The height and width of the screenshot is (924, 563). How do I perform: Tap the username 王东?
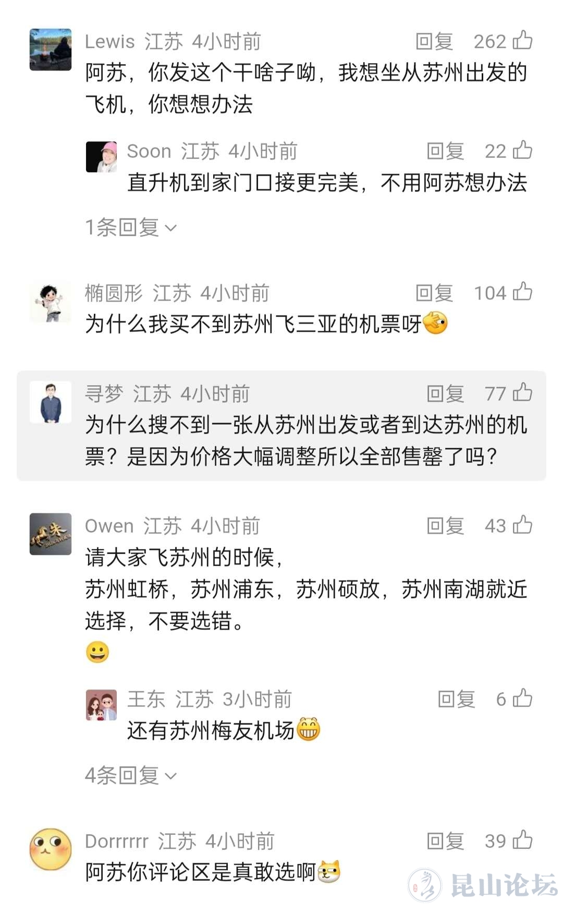pos(146,699)
